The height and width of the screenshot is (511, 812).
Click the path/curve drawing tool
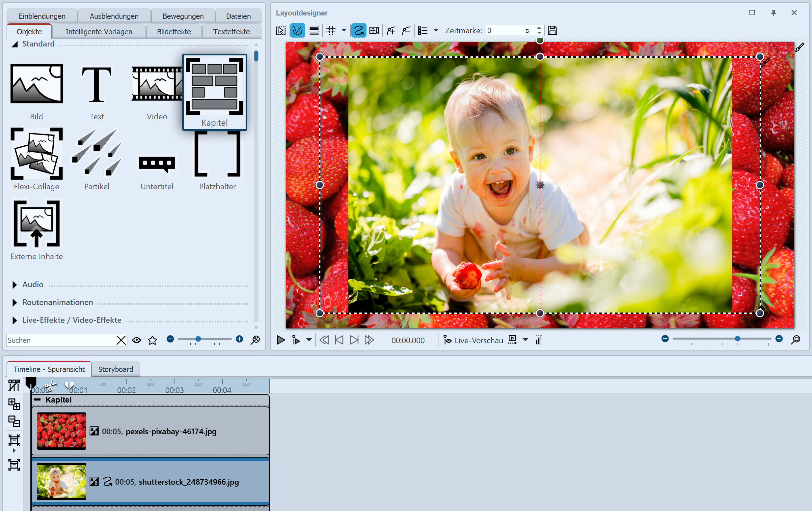359,31
